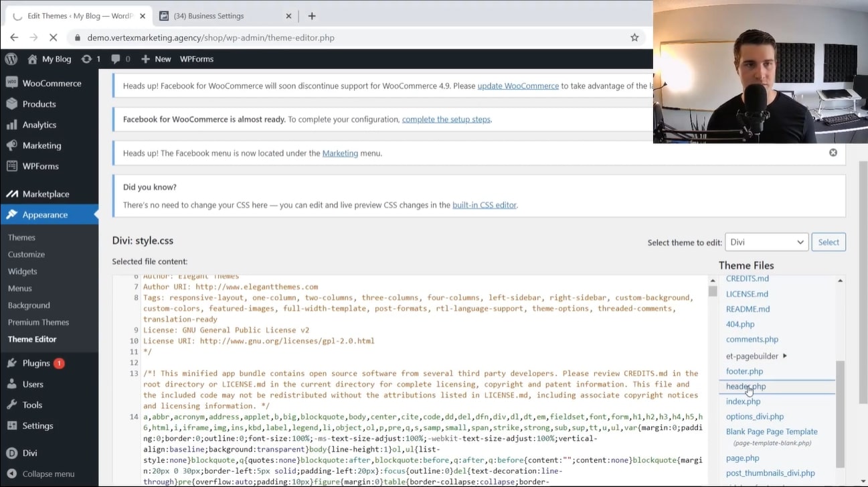Go back in browser
This screenshot has height=487, width=868.
[14, 38]
